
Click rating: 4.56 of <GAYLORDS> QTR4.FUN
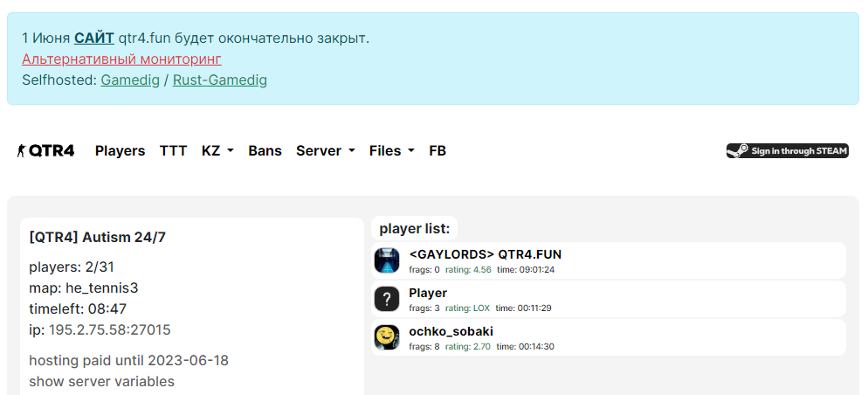point(468,270)
